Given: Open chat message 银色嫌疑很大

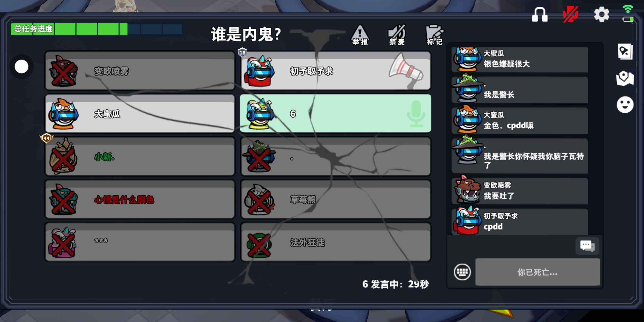Looking at the screenshot, I should 520,59.
